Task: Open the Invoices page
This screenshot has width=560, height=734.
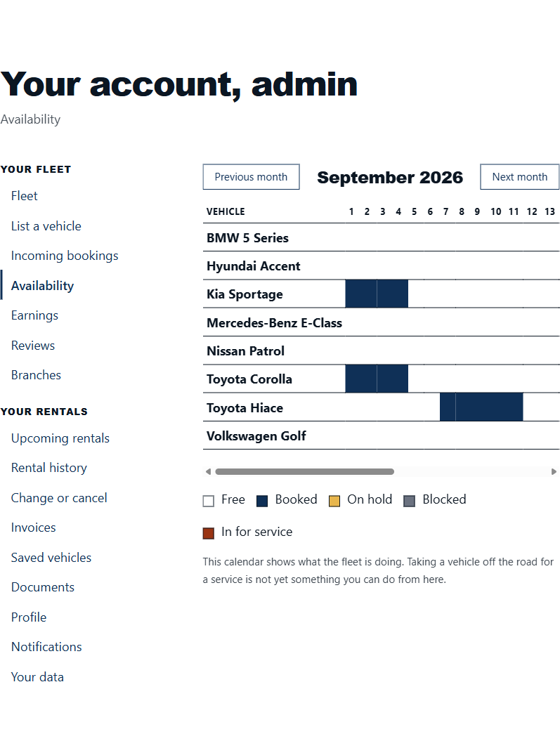Action: click(33, 527)
